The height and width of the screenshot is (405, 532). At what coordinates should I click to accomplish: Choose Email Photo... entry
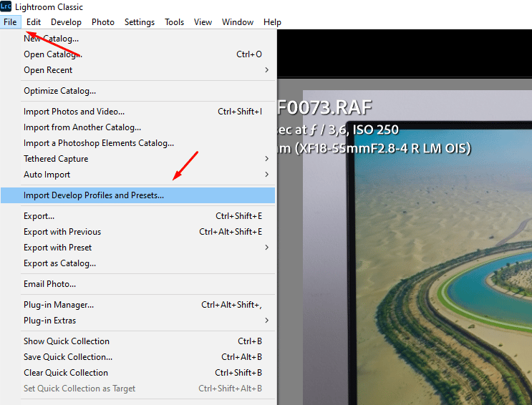[x=137, y=284]
